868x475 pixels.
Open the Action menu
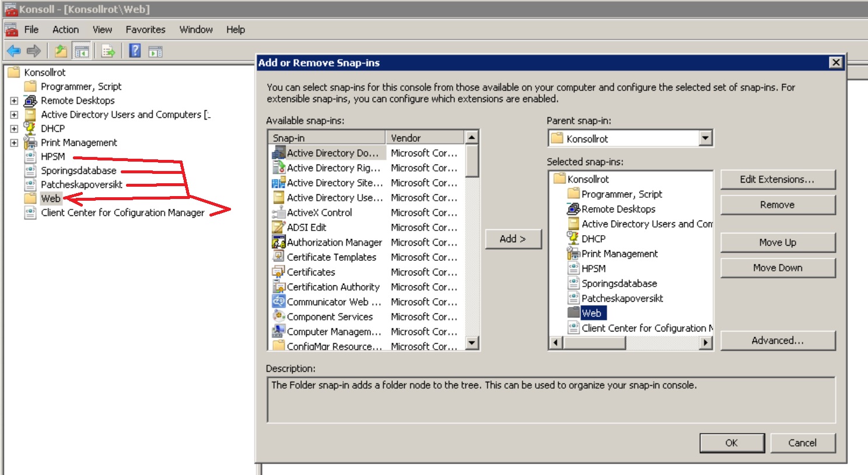click(65, 29)
